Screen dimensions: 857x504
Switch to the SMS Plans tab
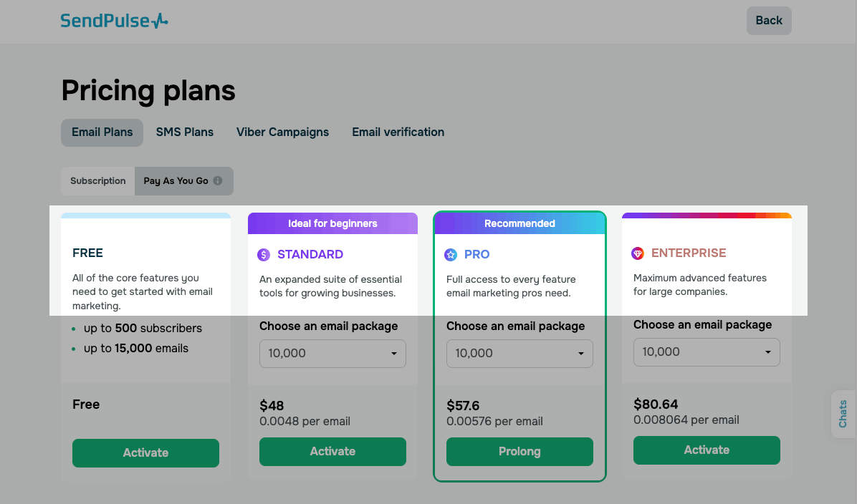185,132
